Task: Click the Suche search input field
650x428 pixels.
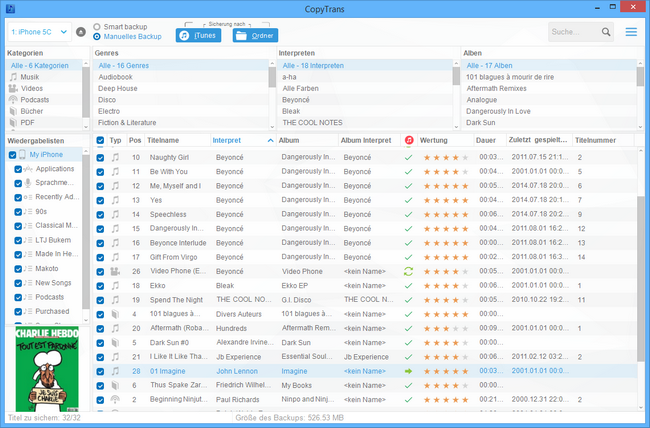Action: (x=575, y=32)
